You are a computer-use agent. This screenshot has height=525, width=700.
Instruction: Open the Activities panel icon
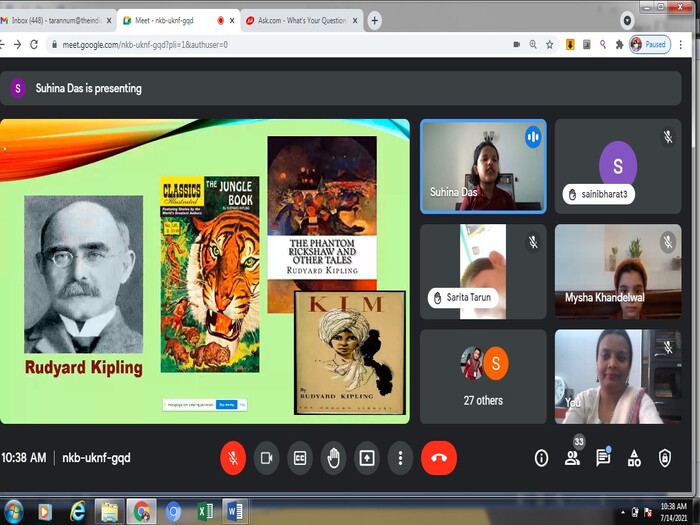coord(634,458)
